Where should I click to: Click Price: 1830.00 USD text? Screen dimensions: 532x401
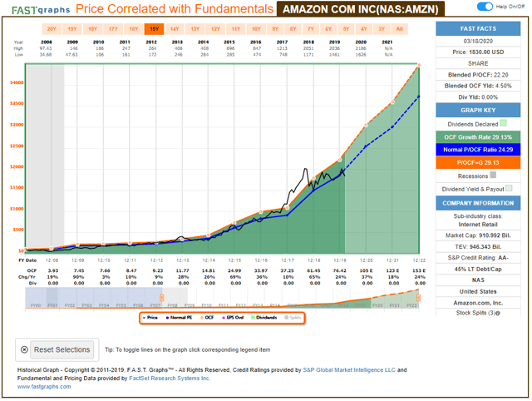point(478,52)
